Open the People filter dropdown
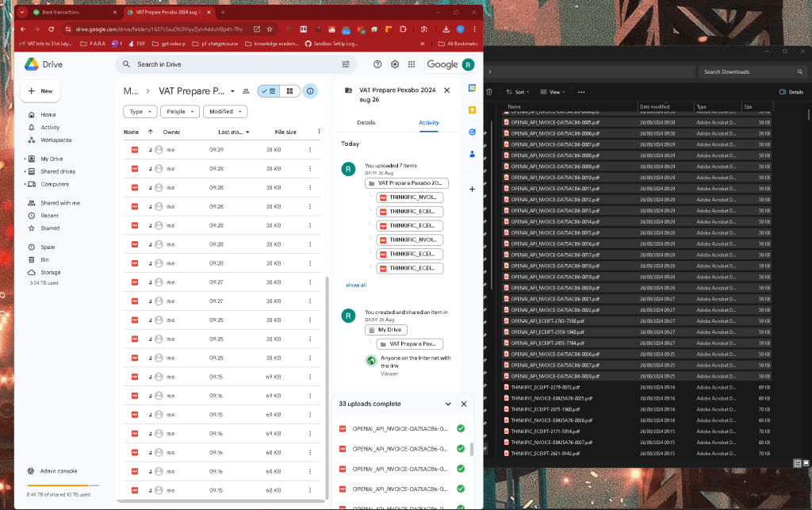The image size is (812, 510). click(x=180, y=111)
